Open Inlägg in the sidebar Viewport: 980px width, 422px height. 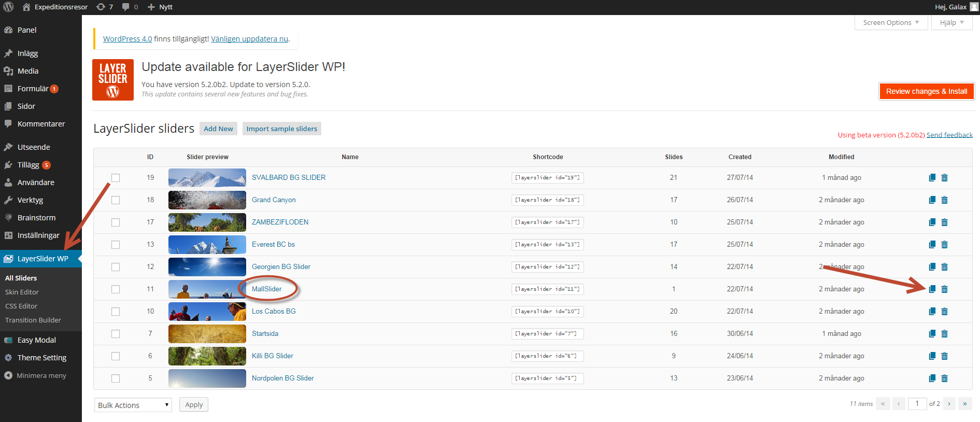point(27,53)
